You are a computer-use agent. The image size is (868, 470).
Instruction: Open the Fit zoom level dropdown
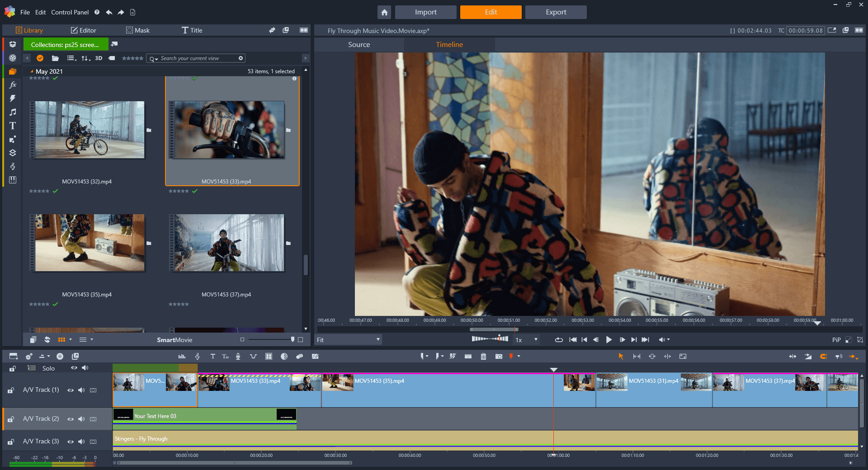(x=348, y=339)
